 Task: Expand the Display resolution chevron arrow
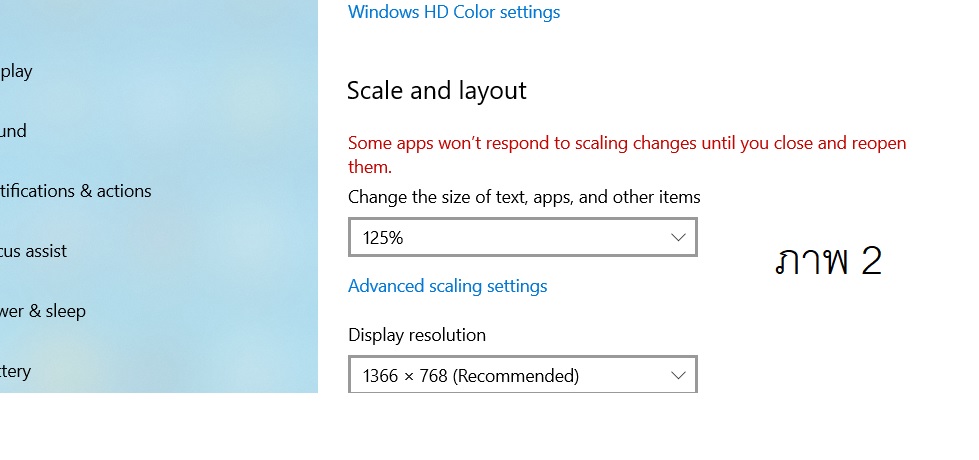[x=678, y=376]
